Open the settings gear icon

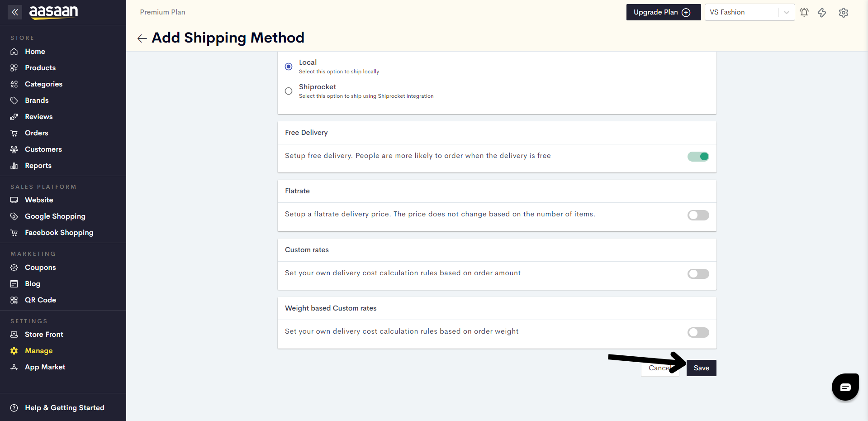pyautogui.click(x=844, y=13)
